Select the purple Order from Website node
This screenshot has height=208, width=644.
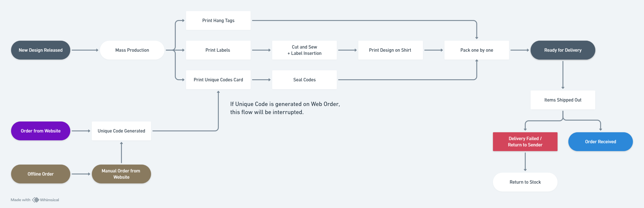click(40, 131)
